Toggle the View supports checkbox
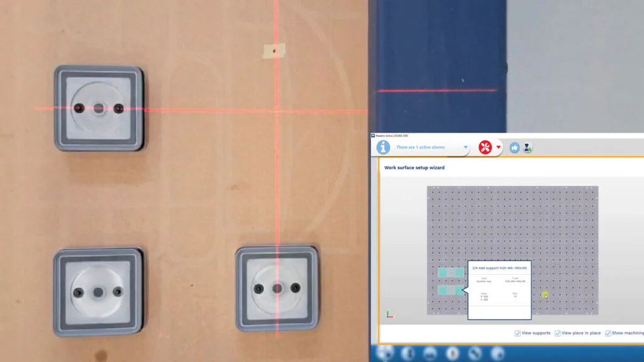Image resolution: width=644 pixels, height=362 pixels. point(518,333)
